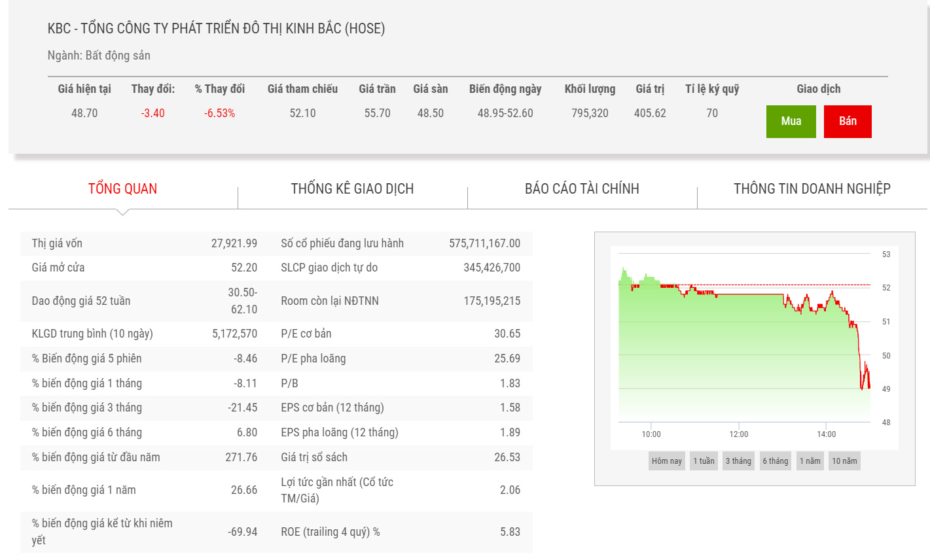Open the THỐNG KÊ GIAO DỊCH tab
Image resolution: width=930 pixels, height=560 pixels.
(352, 189)
